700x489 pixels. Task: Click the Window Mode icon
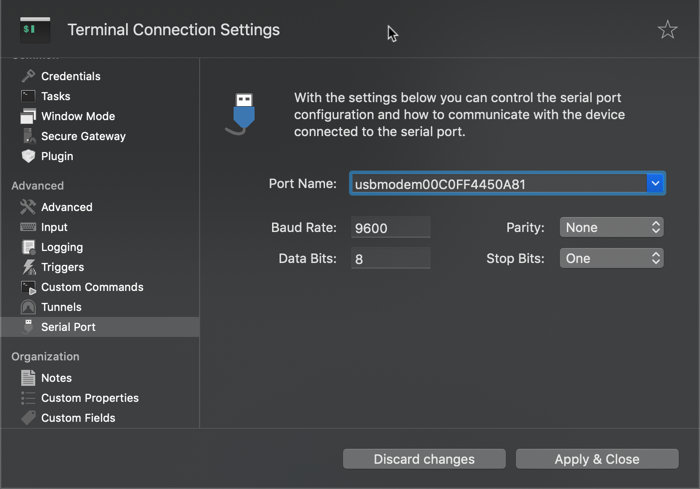(28, 116)
